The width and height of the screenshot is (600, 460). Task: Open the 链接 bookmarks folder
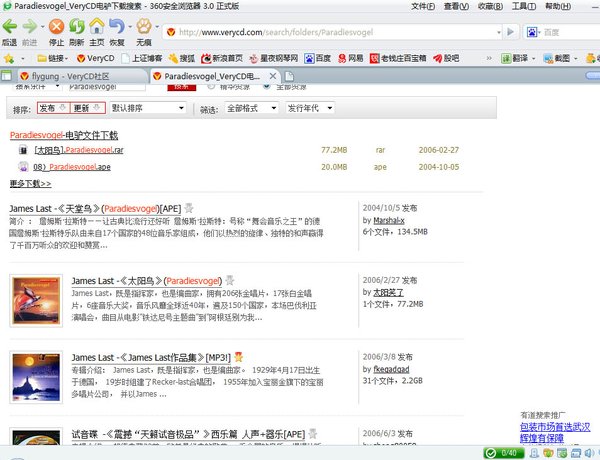click(x=52, y=58)
